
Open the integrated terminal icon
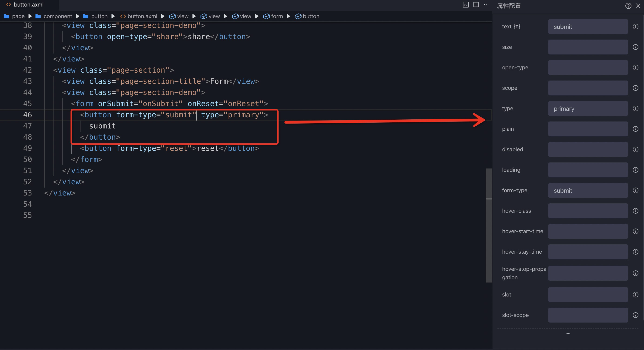[x=466, y=4]
